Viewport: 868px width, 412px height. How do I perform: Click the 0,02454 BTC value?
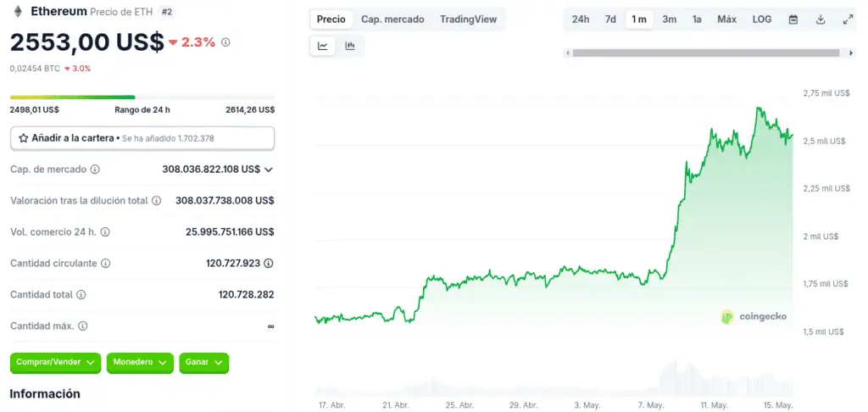tap(35, 69)
